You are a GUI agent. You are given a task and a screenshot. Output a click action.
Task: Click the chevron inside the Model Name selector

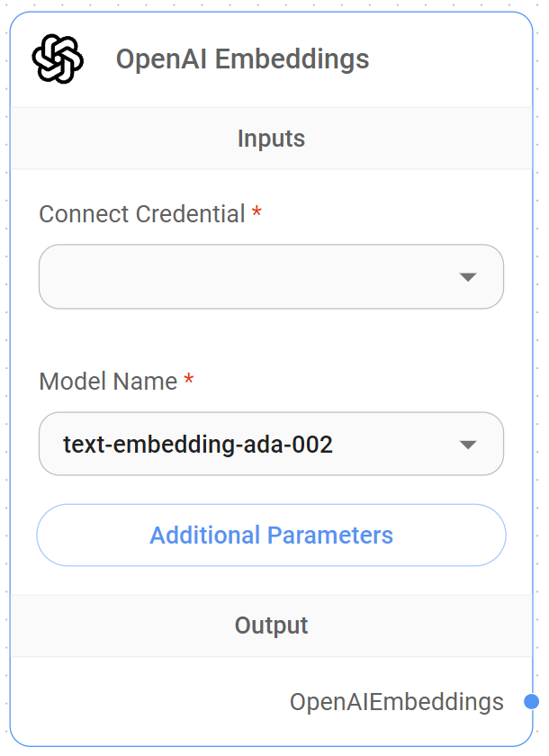pyautogui.click(x=469, y=443)
